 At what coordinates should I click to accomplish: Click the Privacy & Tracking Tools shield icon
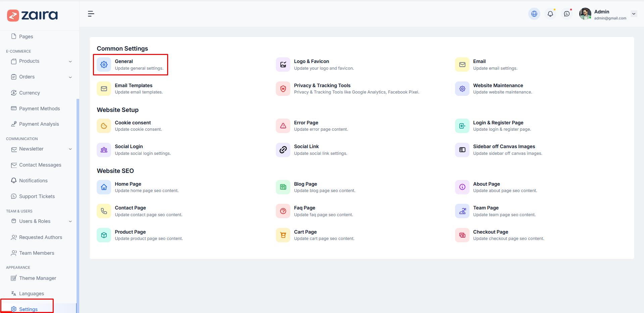[283, 89]
